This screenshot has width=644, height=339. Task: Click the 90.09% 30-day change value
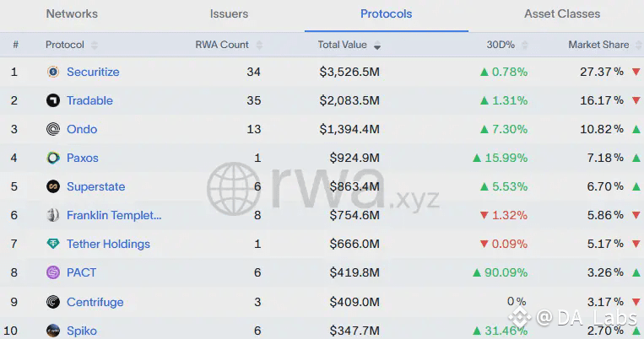tap(506, 272)
